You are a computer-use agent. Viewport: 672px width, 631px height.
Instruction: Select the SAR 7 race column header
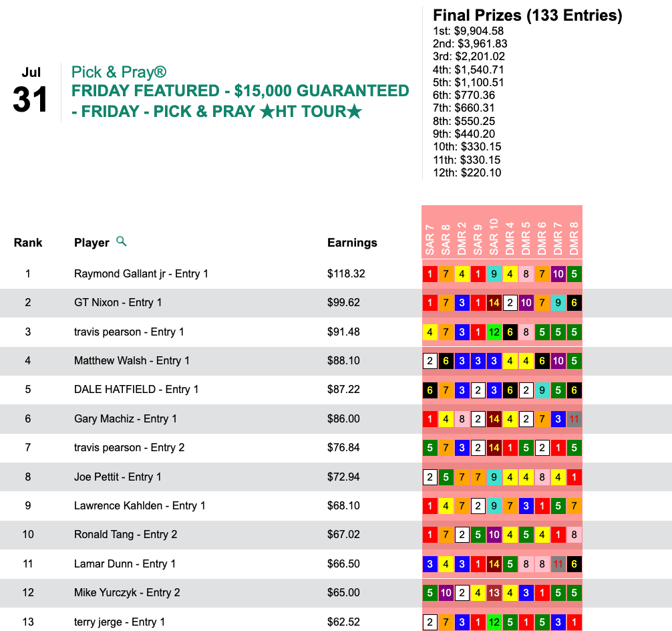pyautogui.click(x=430, y=239)
